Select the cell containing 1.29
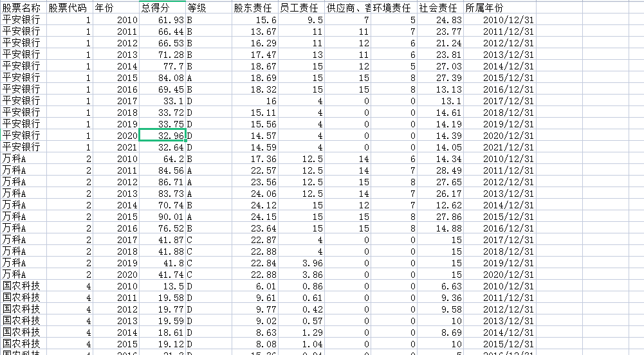The image size is (644, 355). point(302,332)
